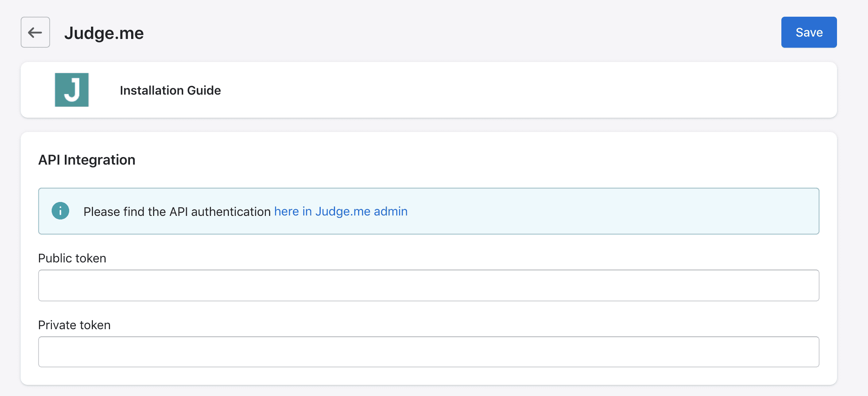This screenshot has width=868, height=396.
Task: Click the word 'admin' in the link
Action: tap(391, 212)
